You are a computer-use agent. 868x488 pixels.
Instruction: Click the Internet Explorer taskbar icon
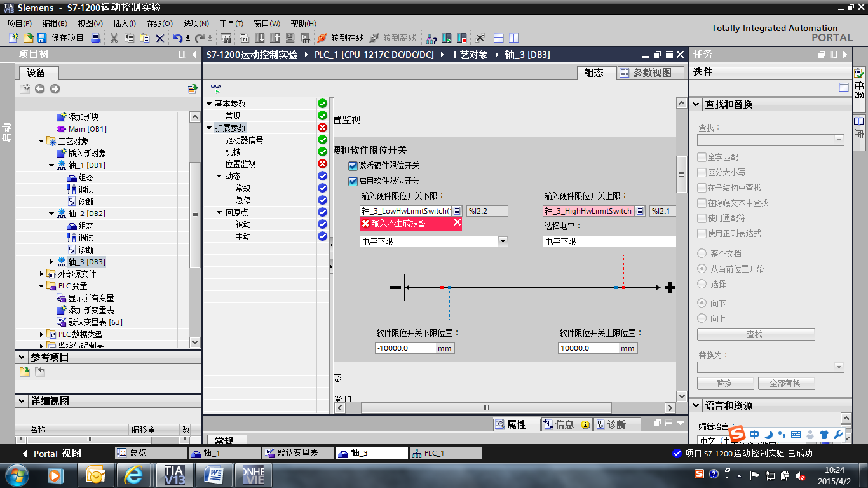pos(134,475)
